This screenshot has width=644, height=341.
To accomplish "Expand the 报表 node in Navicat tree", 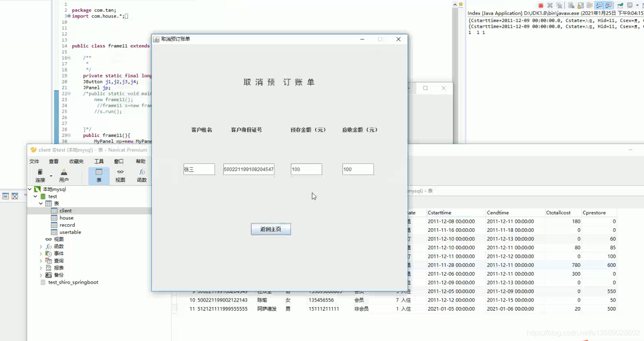I will pos(41,268).
